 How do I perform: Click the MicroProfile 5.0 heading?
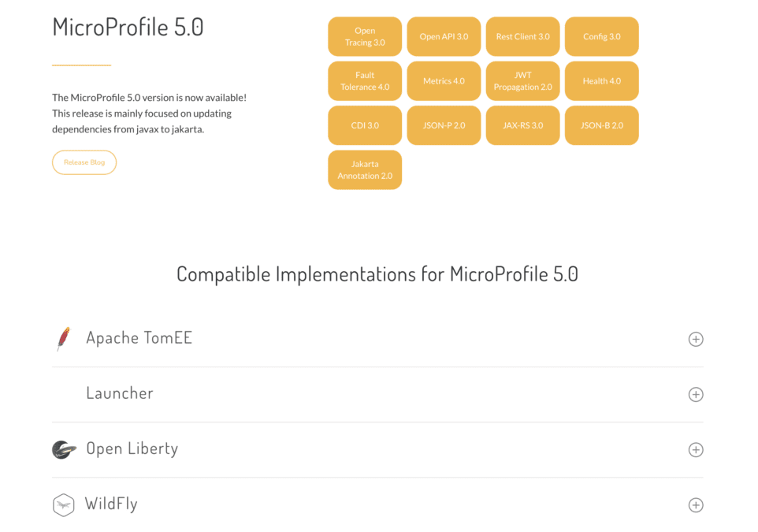click(x=127, y=27)
